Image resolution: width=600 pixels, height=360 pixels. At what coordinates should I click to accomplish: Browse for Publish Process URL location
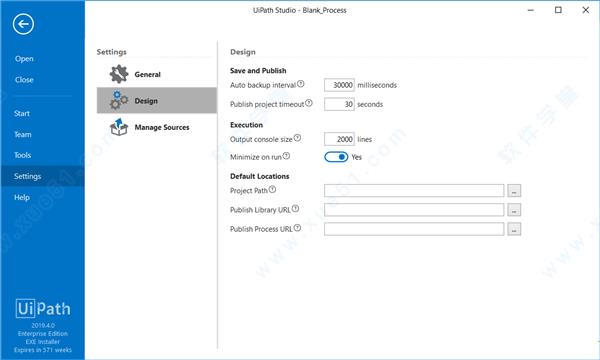(514, 229)
